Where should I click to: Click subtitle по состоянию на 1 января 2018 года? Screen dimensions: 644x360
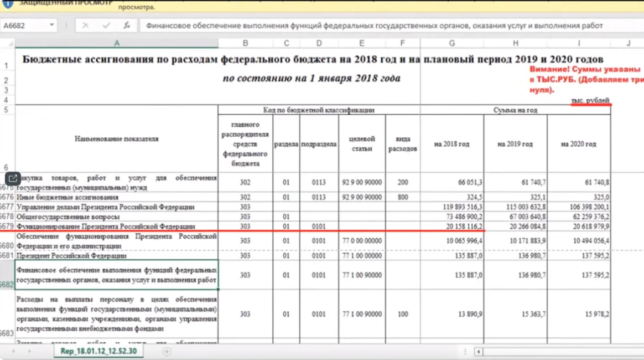311,78
